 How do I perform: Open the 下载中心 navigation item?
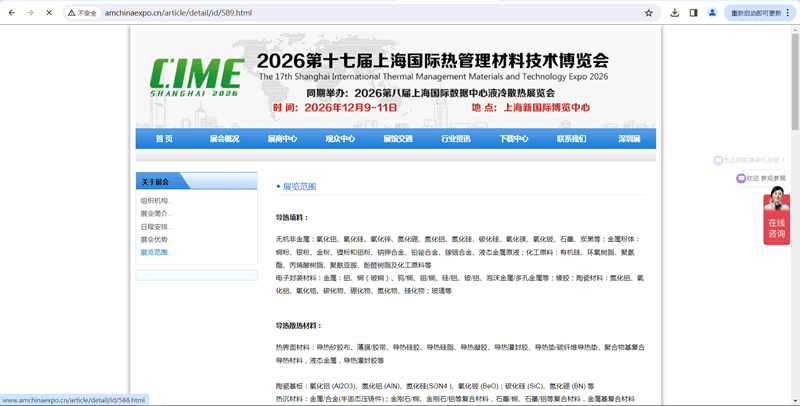514,139
